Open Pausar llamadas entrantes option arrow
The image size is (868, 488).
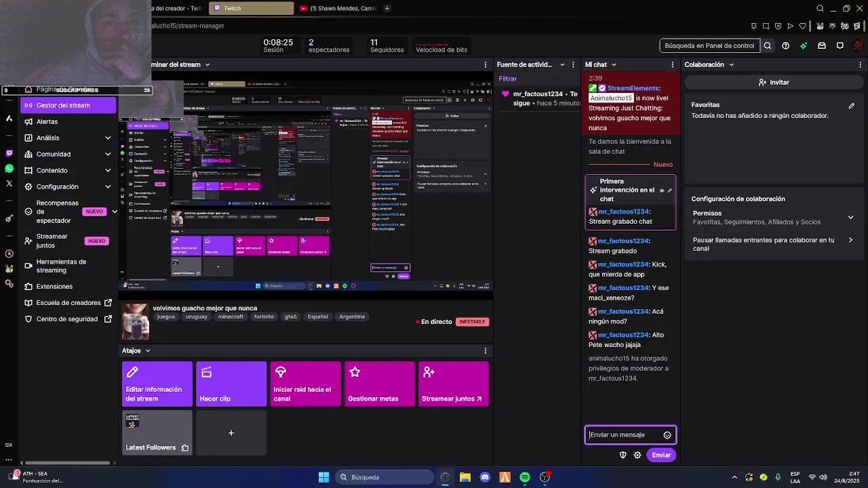(850, 240)
